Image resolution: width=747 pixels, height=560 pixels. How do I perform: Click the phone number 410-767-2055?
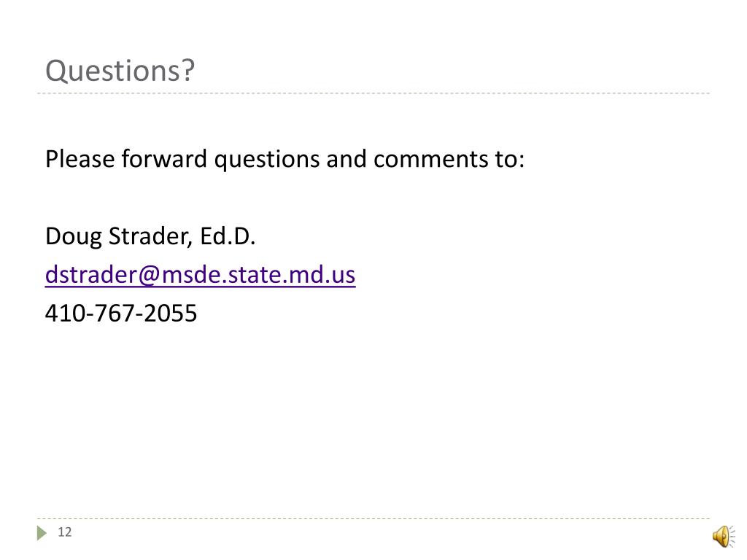click(121, 314)
